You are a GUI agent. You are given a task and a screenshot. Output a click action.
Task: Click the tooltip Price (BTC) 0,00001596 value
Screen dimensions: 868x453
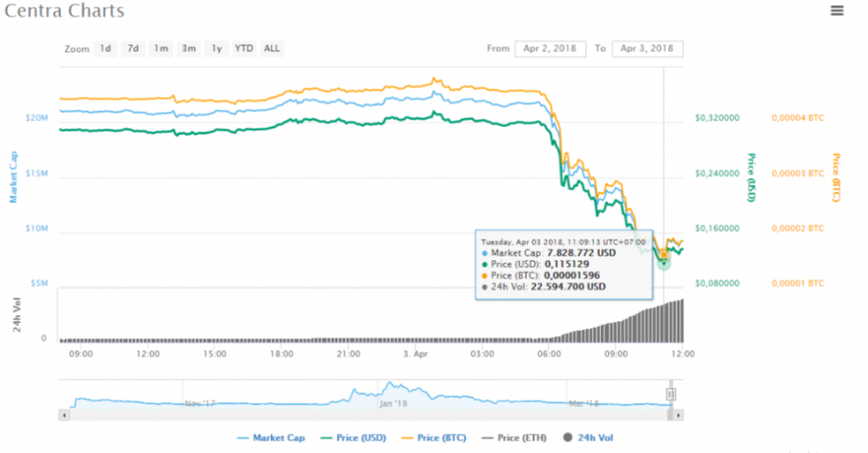point(572,275)
